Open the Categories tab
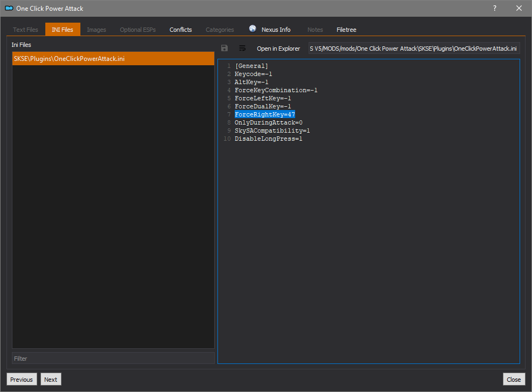 220,30
